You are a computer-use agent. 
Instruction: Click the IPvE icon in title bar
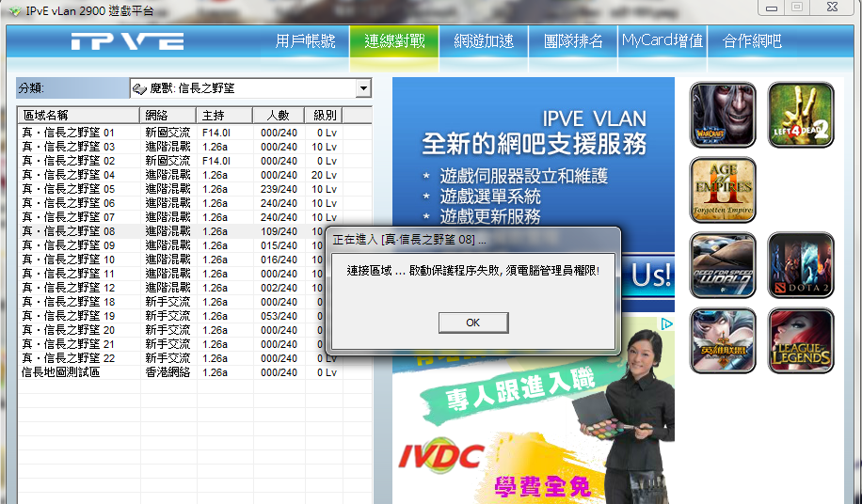point(16,10)
